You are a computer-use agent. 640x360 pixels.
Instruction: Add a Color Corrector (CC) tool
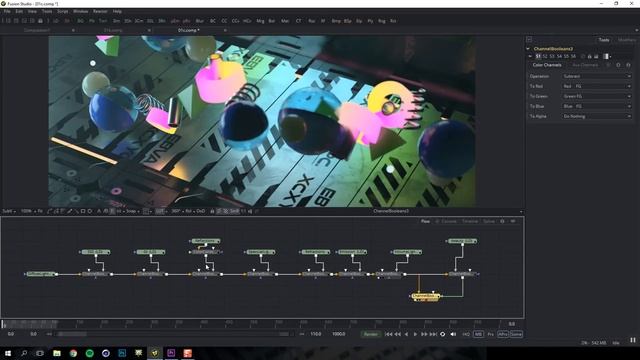coord(224,21)
